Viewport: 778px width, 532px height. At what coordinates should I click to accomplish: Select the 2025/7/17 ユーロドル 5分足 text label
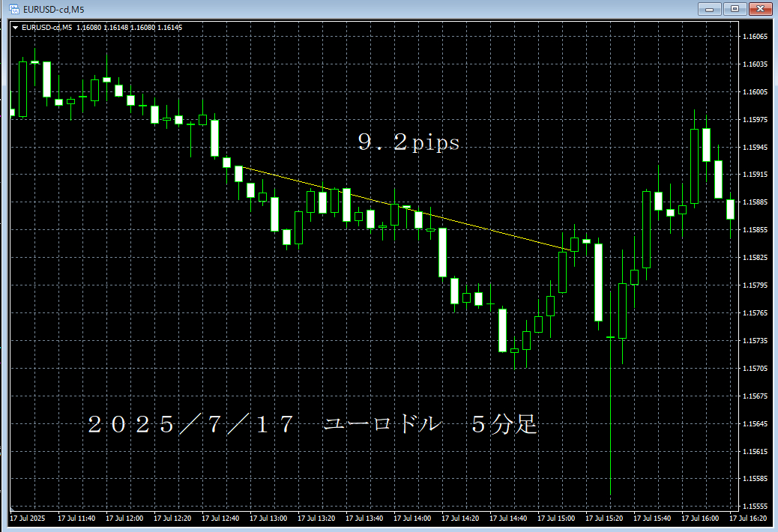pos(312,425)
